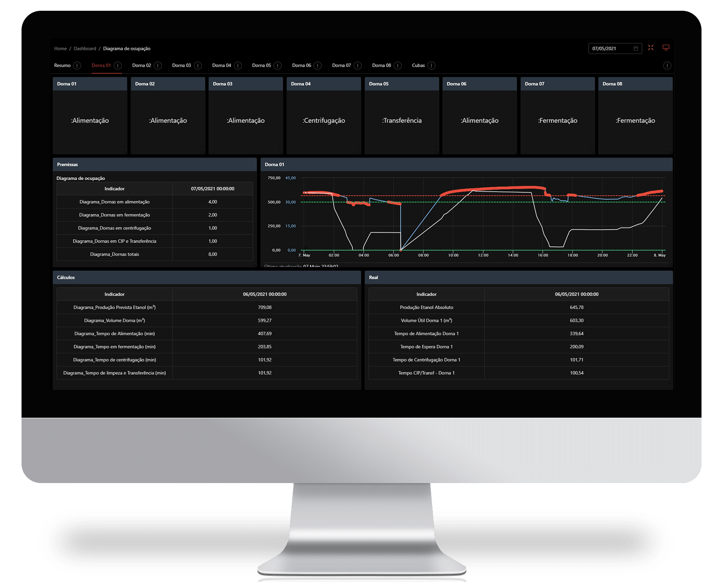Click the Diagrama_Produção Prevista Etanol row

[x=207, y=307]
